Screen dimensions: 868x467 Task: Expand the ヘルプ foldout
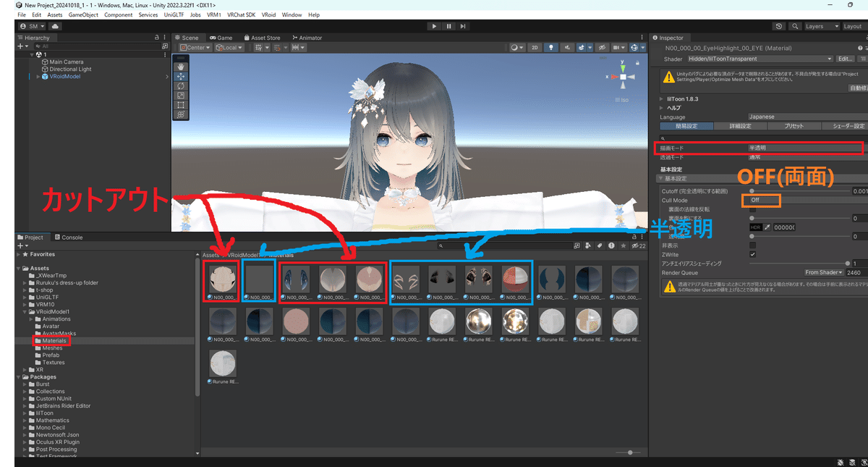point(661,107)
